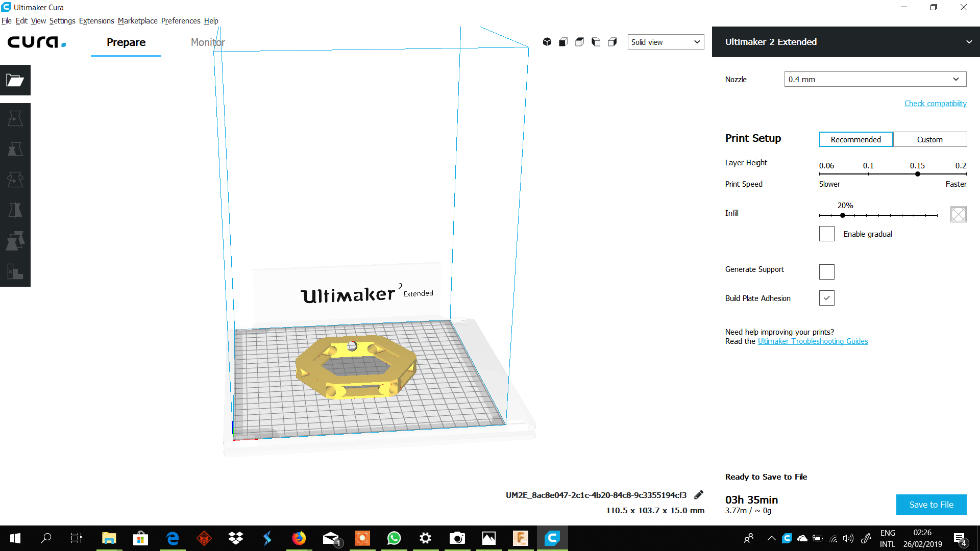Open the Check compatibility link
Image resolution: width=980 pixels, height=551 pixels.
(x=935, y=104)
